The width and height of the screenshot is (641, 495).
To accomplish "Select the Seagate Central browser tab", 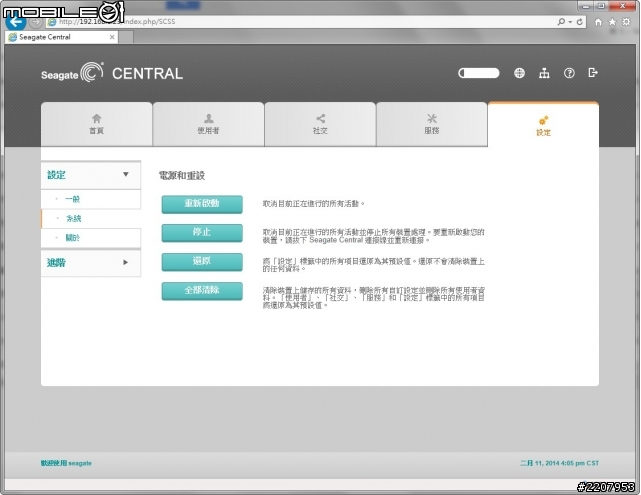I will tap(61, 37).
